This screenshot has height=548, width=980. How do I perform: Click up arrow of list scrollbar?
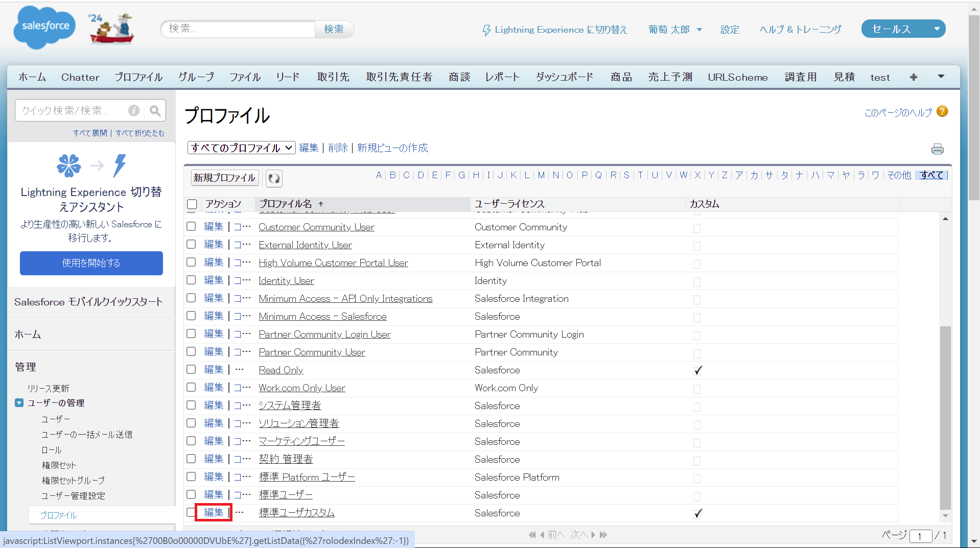(x=945, y=219)
